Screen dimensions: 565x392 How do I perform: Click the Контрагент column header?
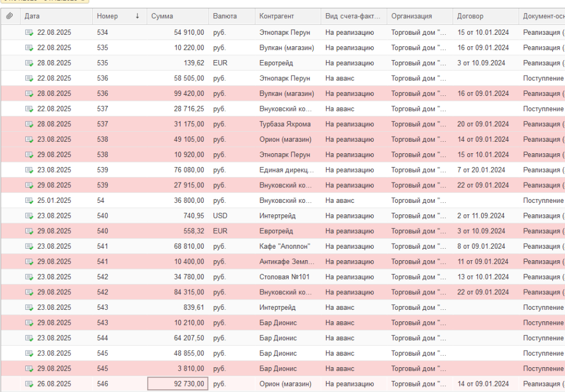pyautogui.click(x=276, y=17)
